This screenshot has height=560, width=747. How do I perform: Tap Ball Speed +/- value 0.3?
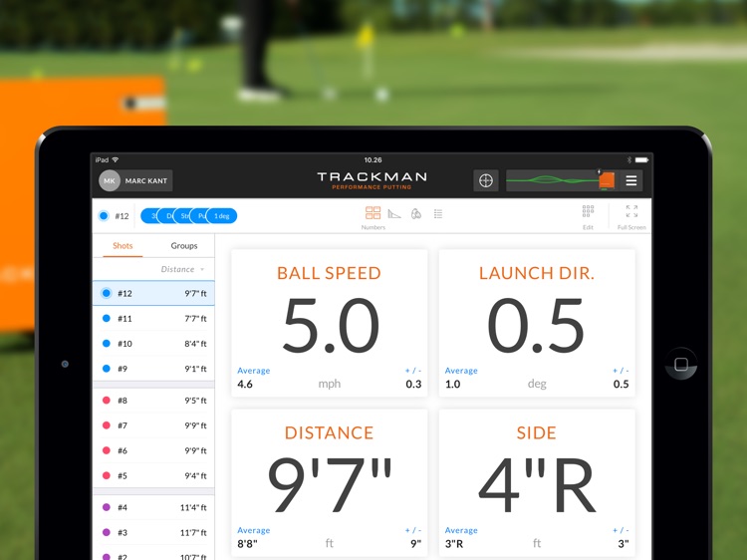tap(413, 385)
